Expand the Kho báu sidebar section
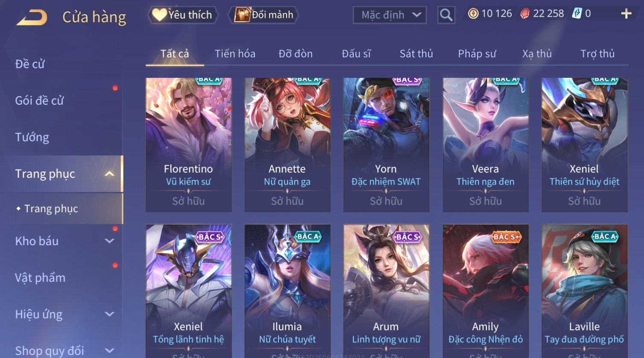Screen dimensions: 644x358 coord(109,241)
